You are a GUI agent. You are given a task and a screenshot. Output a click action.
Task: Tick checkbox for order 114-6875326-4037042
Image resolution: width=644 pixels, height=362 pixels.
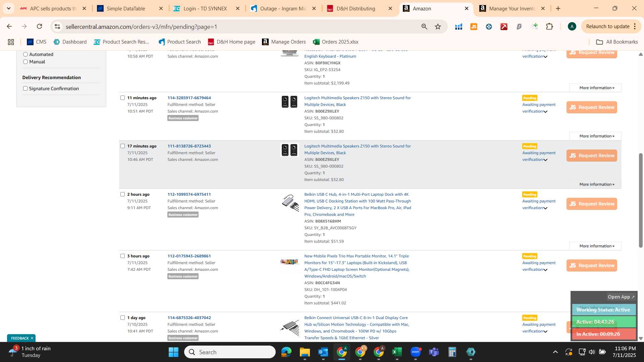(122, 318)
